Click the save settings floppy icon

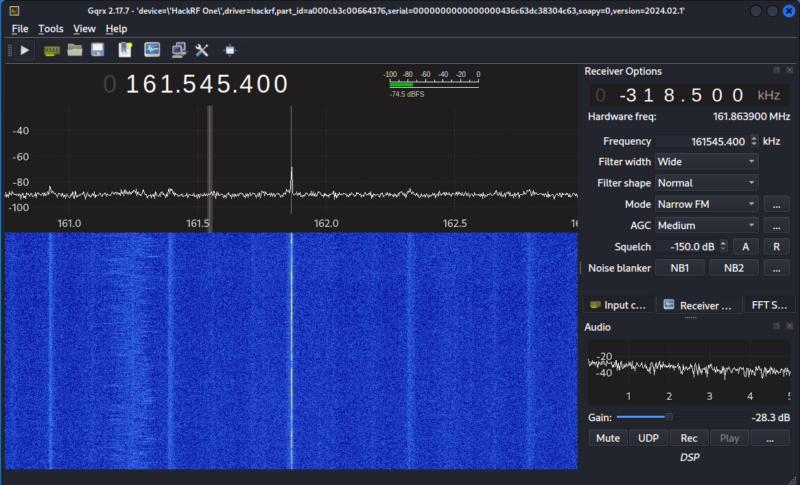(x=97, y=50)
